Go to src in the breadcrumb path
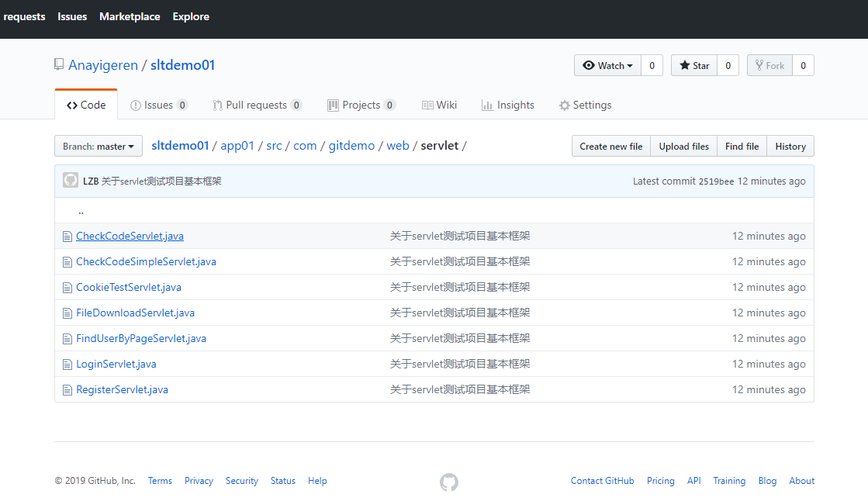This screenshot has height=501, width=868. (x=274, y=146)
